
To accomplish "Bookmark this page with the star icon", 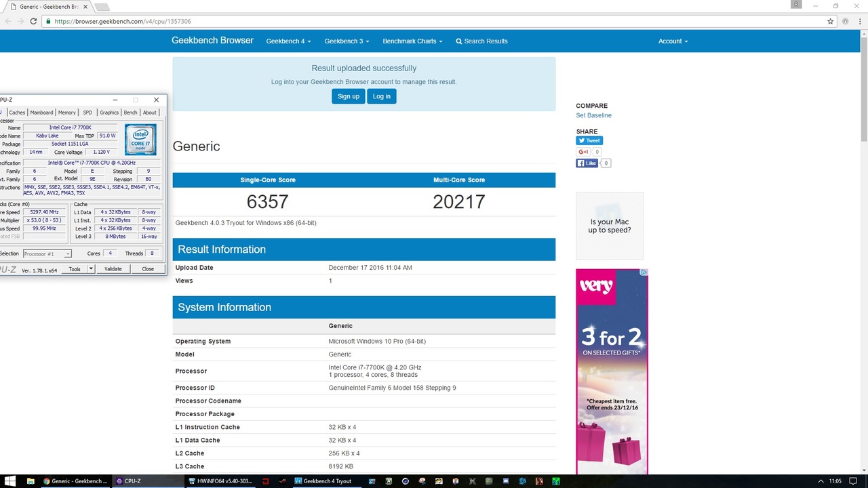I will coord(830,21).
